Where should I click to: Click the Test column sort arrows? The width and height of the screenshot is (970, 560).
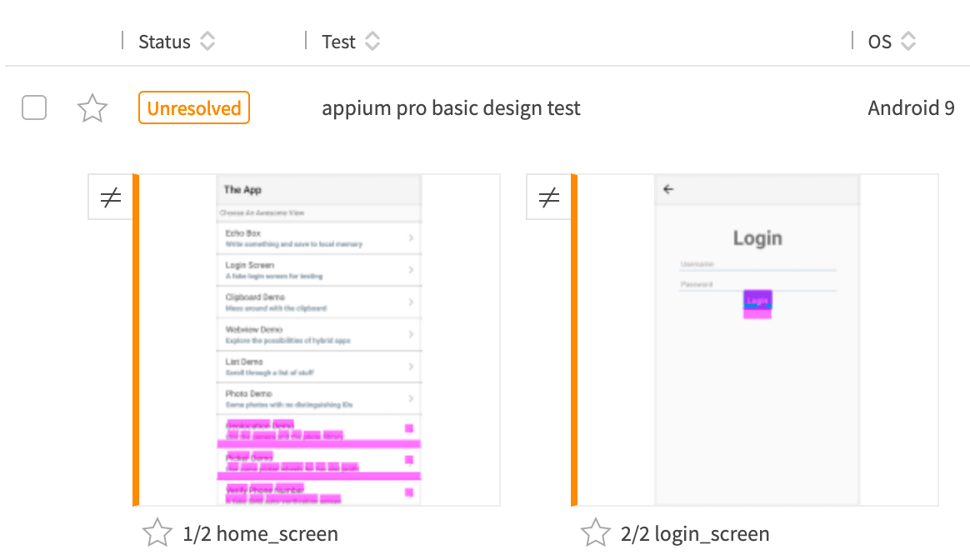coord(372,41)
